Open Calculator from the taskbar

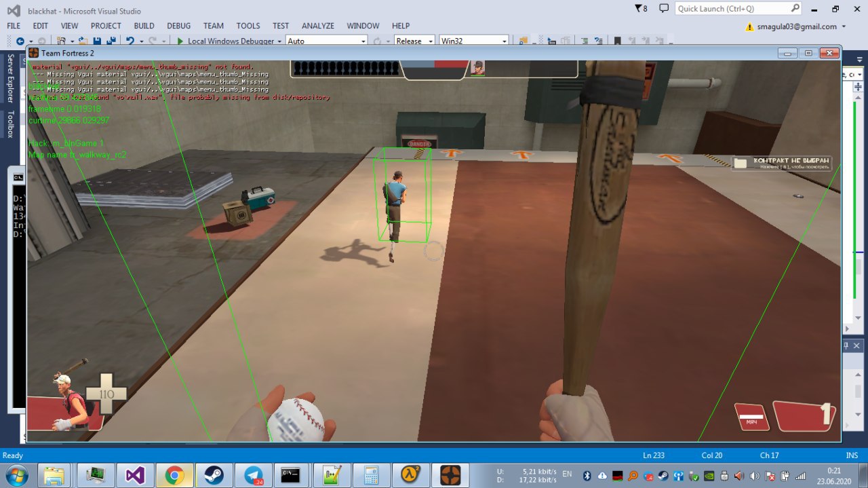[370, 475]
